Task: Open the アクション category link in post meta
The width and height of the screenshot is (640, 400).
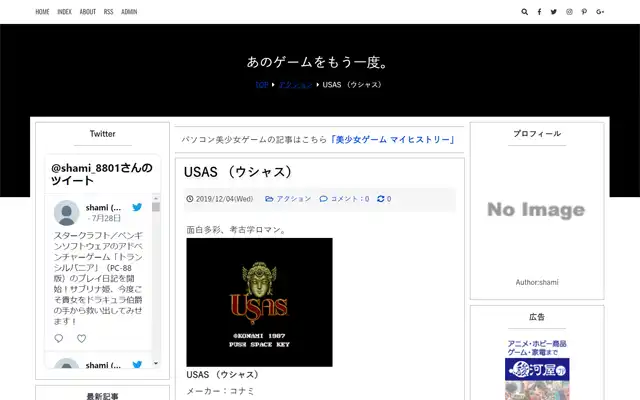Action: [x=294, y=199]
